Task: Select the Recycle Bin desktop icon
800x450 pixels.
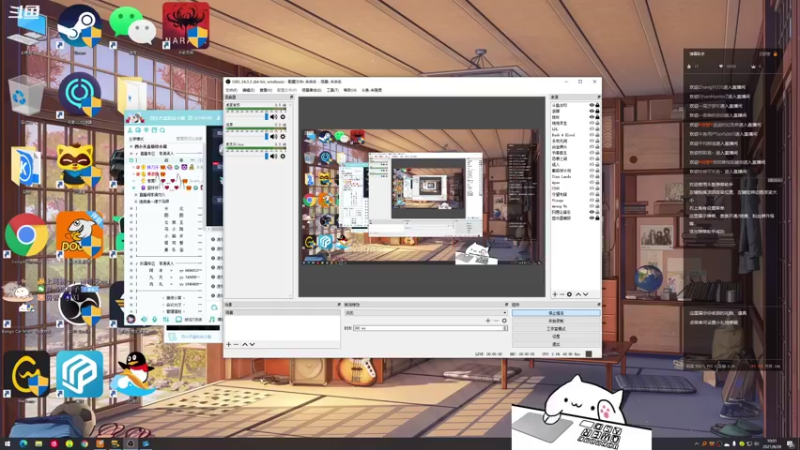Action: coord(26,96)
